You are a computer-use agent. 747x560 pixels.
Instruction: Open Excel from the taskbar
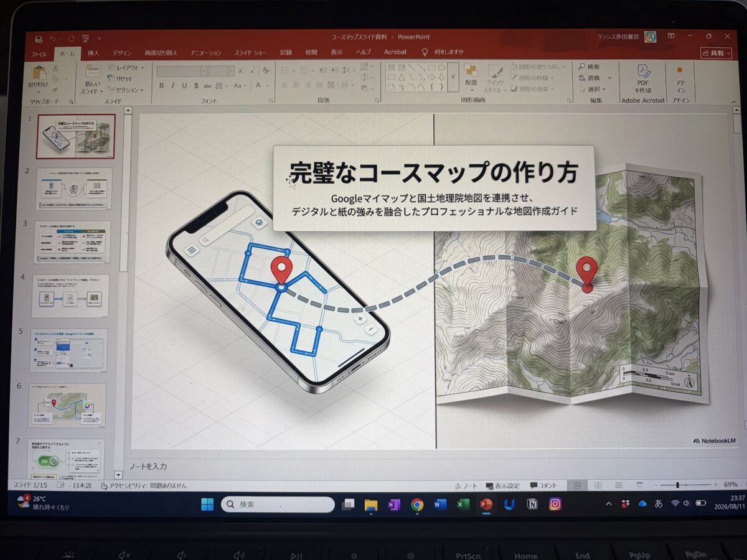click(463, 505)
